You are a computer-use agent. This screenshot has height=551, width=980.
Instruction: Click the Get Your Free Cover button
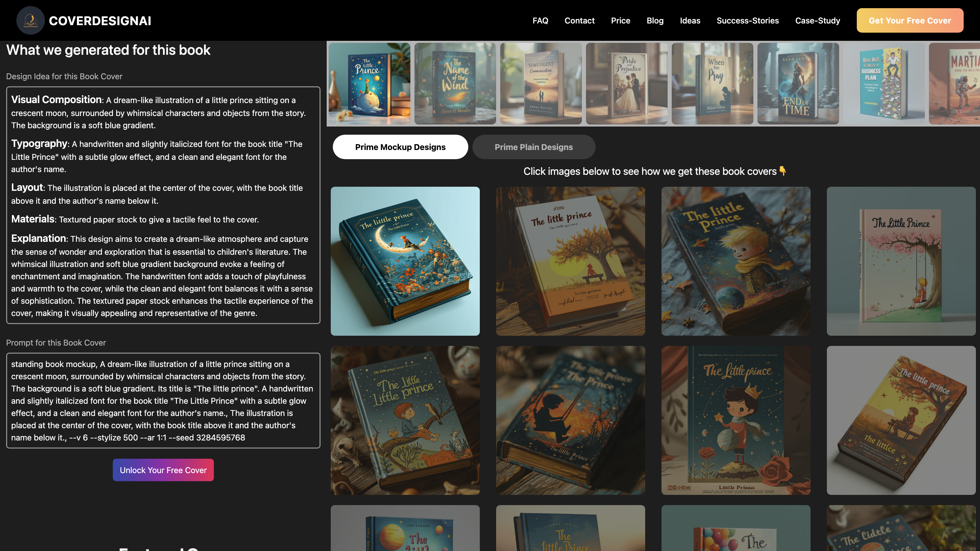tap(910, 20)
